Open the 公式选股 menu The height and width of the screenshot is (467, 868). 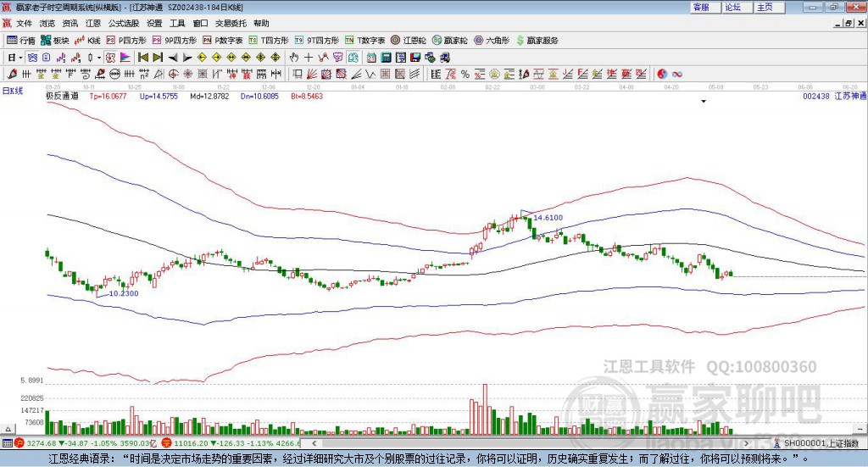(x=124, y=23)
